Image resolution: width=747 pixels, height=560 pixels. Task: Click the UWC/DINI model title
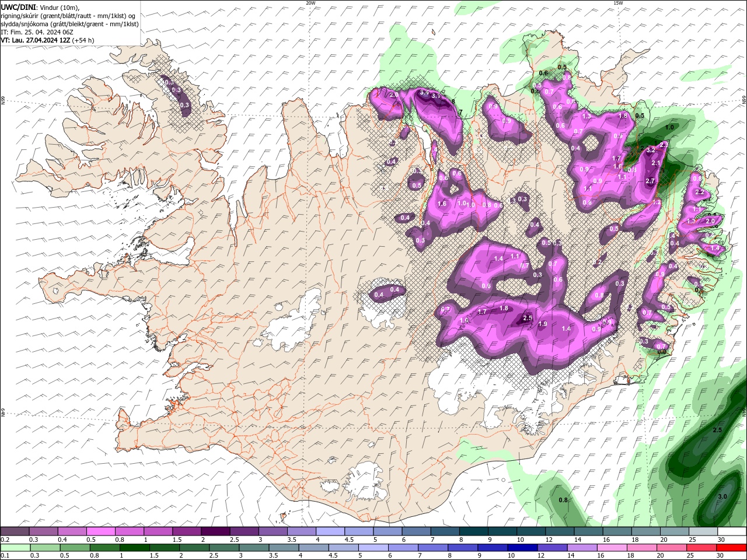coord(18,6)
